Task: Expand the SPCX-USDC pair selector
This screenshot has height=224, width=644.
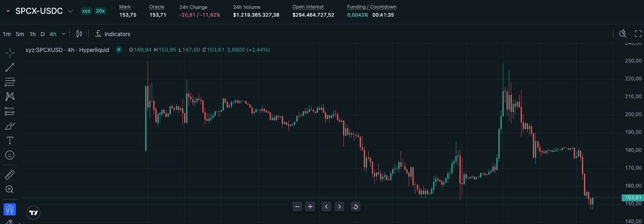Action: click(x=71, y=11)
